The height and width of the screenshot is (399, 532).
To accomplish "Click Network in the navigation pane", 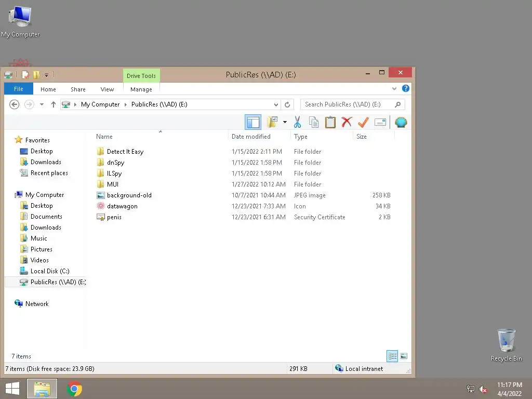I will pos(37,303).
